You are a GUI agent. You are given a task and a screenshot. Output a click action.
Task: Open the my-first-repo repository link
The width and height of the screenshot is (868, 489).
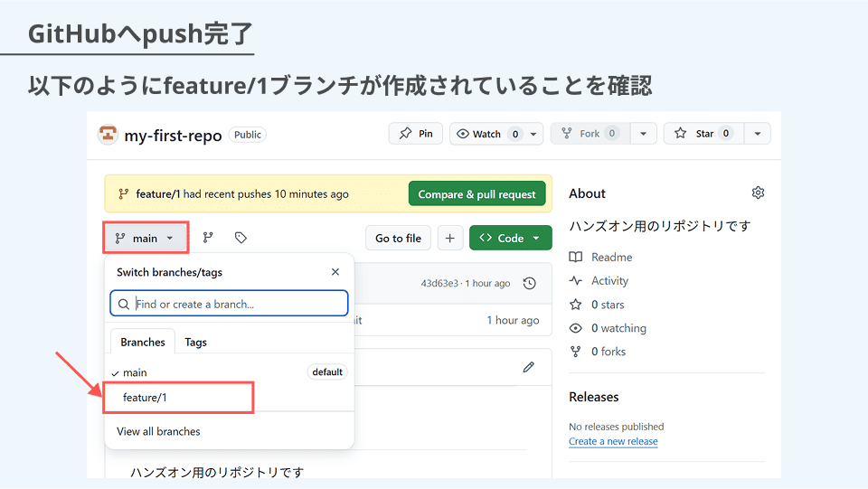click(173, 135)
